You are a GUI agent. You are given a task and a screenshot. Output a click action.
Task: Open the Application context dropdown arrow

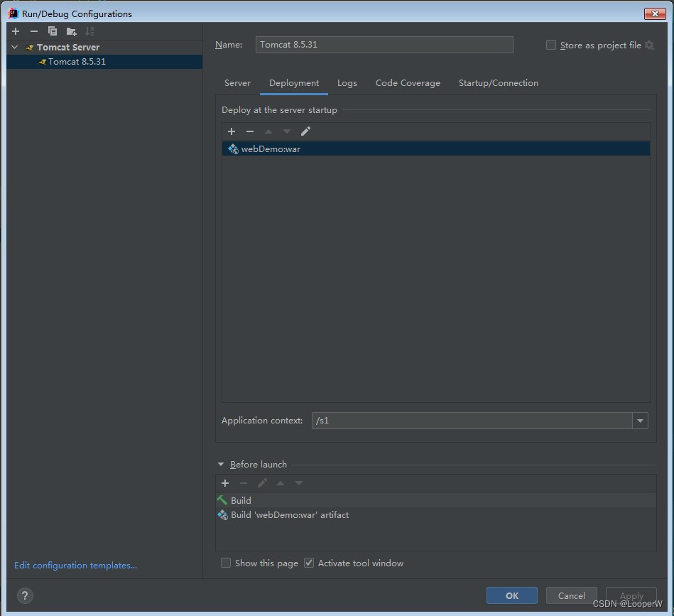pos(640,421)
